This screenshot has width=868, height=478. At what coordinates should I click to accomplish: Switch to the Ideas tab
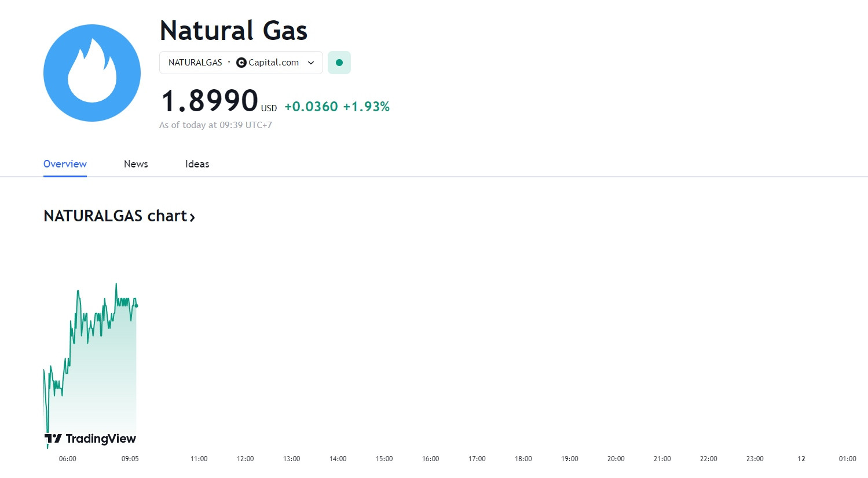click(x=197, y=164)
